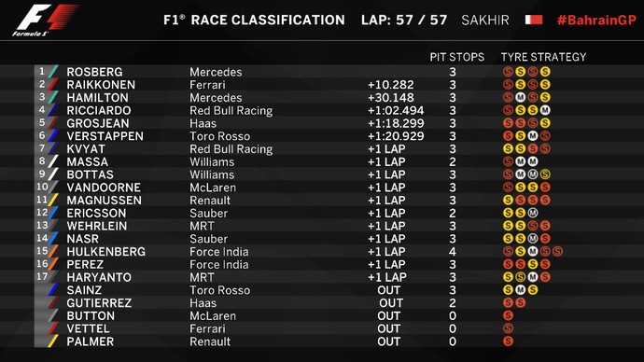Click the position 1 color marker

coord(53,72)
